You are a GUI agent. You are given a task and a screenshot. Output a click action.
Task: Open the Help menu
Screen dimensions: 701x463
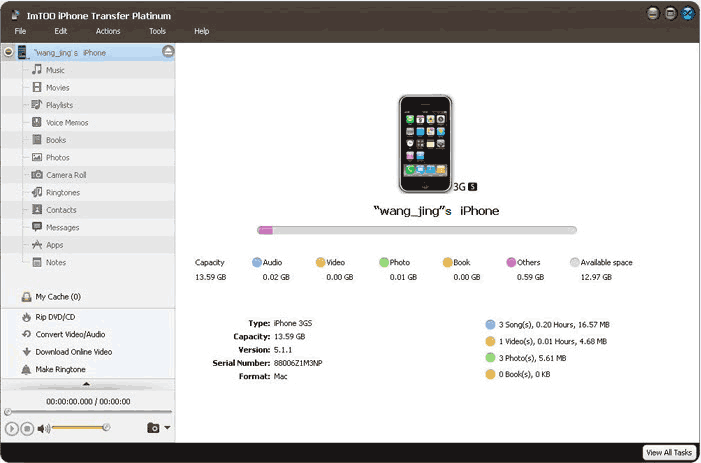tap(202, 31)
